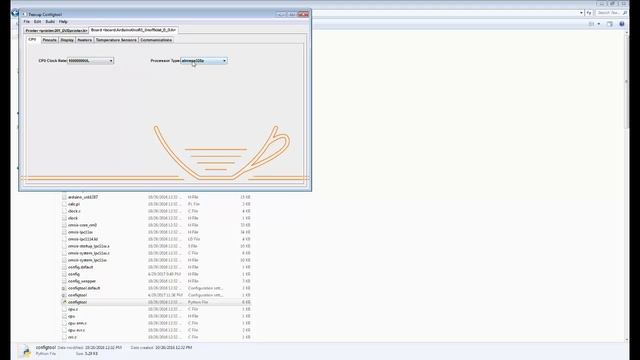Select the Pinouts sub-tab

point(49,40)
